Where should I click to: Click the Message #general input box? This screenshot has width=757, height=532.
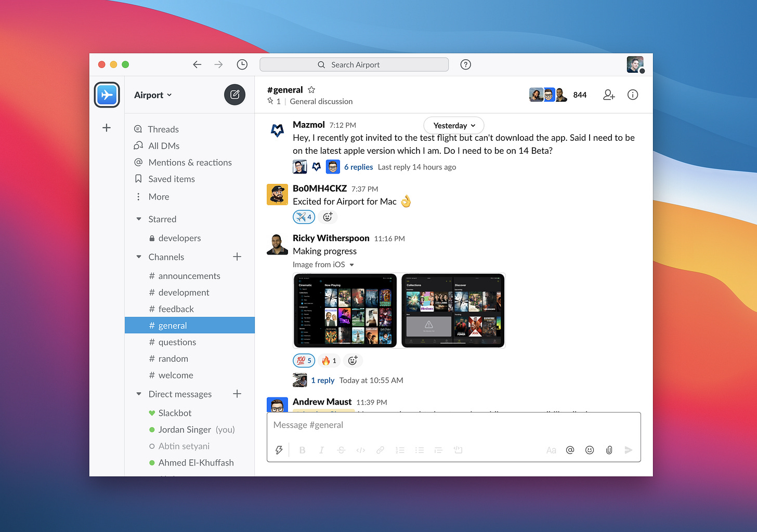(453, 425)
